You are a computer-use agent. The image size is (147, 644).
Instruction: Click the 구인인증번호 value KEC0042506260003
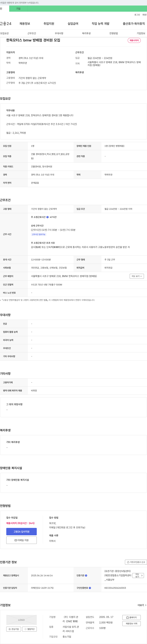pos(115,588)
